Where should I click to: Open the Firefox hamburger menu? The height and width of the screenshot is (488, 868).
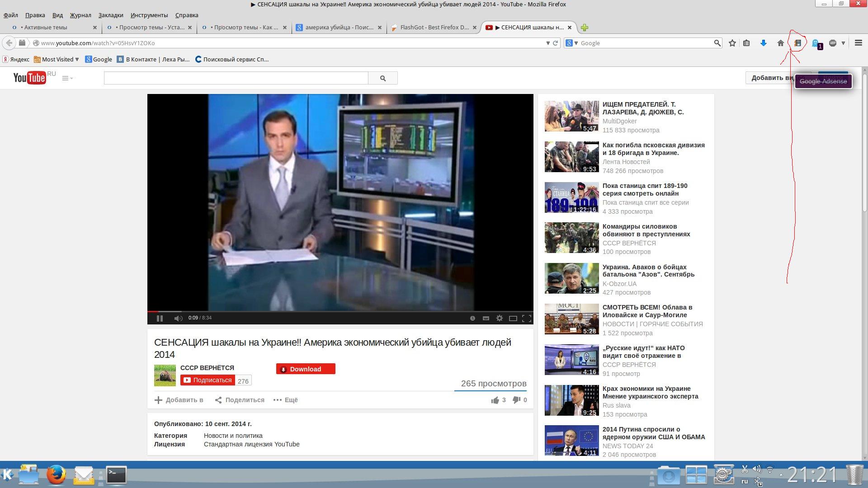tap(858, 43)
